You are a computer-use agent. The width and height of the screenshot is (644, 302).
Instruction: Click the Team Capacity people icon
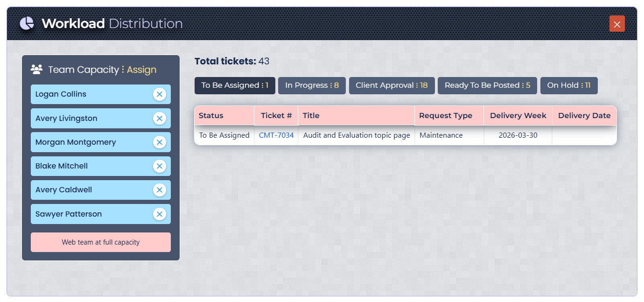pyautogui.click(x=36, y=70)
